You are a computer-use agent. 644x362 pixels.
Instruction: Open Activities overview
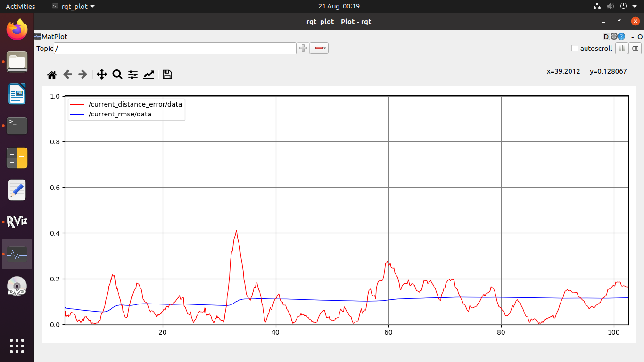click(x=20, y=6)
